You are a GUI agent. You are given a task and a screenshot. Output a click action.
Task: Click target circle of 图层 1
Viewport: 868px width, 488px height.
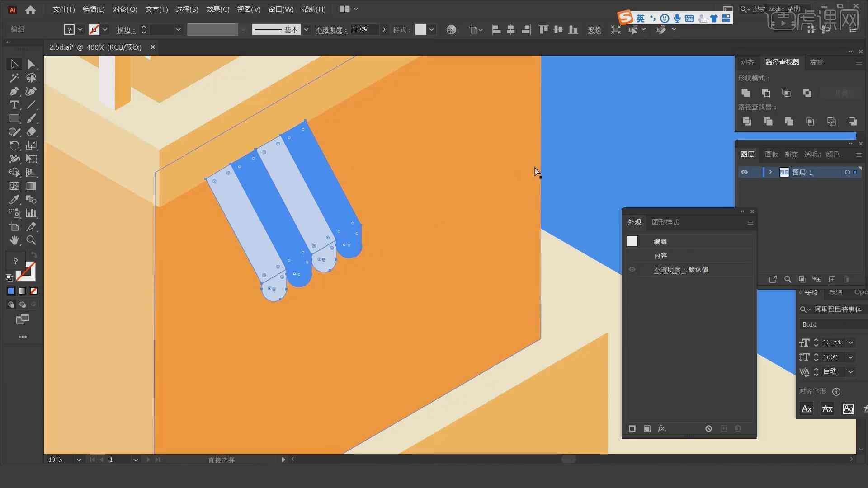[x=847, y=172]
